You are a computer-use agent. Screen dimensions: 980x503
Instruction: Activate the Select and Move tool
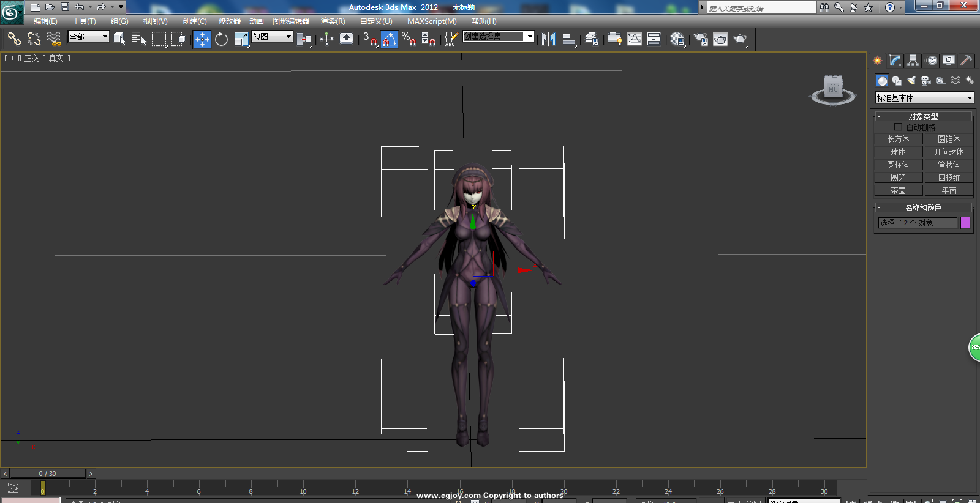[x=202, y=39]
